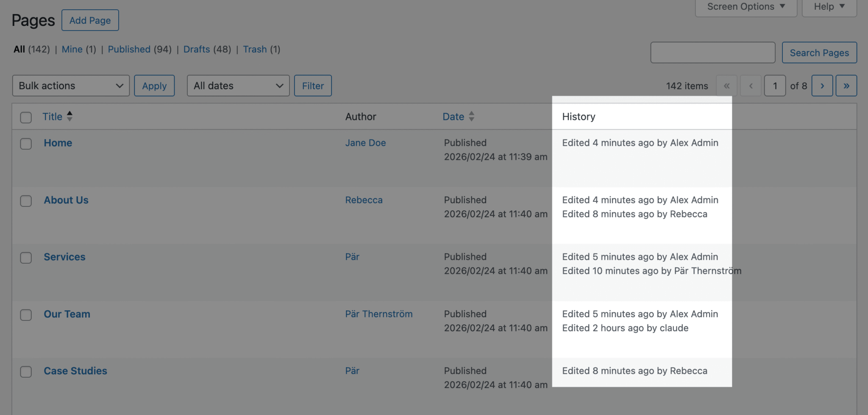Click the previous page arrow button
This screenshot has height=415, width=868.
pyautogui.click(x=751, y=86)
